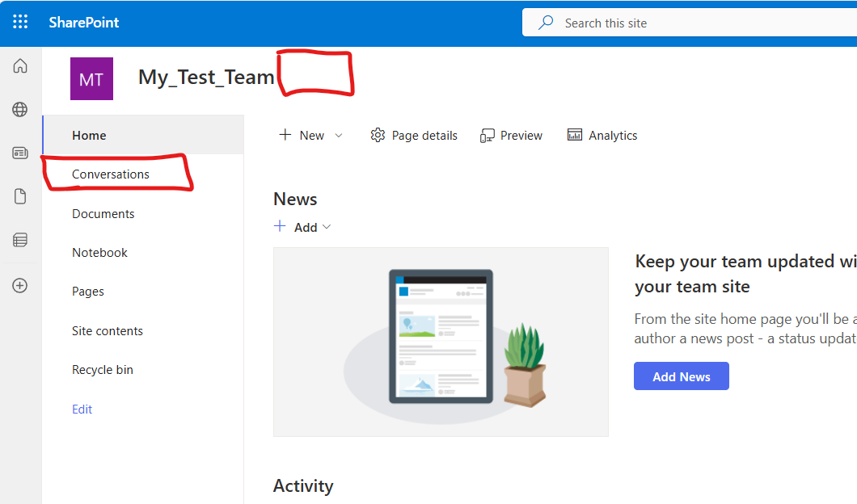The width and height of the screenshot is (857, 504).
Task: Open Pages in the site navigation
Action: click(x=143, y=292)
